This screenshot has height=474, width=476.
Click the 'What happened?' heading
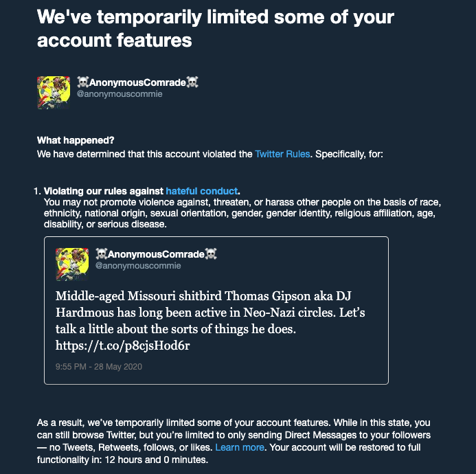coord(76,140)
